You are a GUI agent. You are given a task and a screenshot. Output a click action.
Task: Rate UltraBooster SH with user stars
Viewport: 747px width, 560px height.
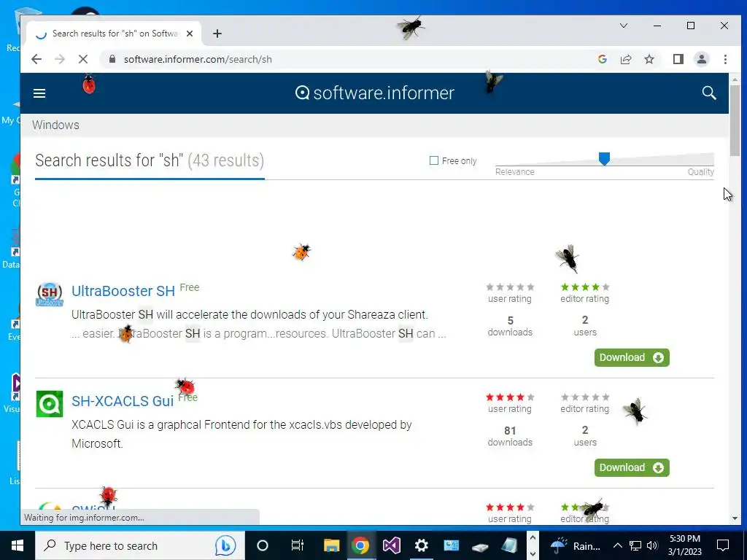point(510,287)
